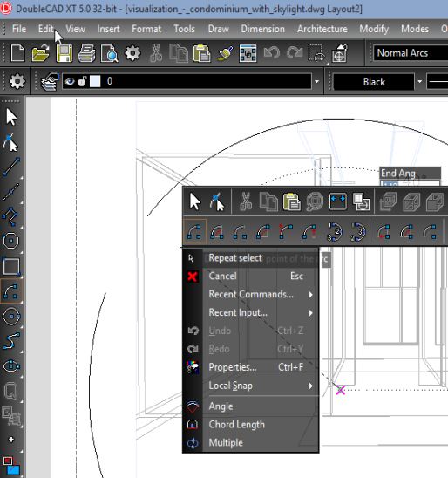
Task: Select the Polygon tool in left toolbar
Action: 11,241
